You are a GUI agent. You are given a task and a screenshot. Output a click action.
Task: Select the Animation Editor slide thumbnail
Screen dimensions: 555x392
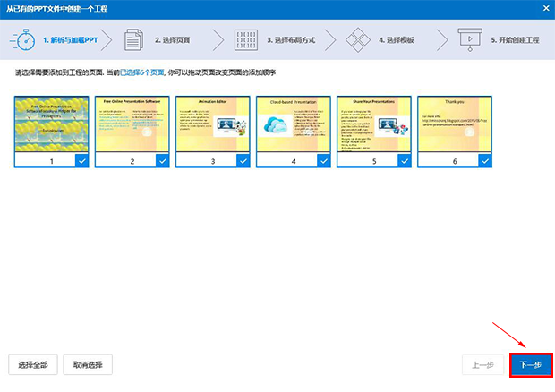213,124
